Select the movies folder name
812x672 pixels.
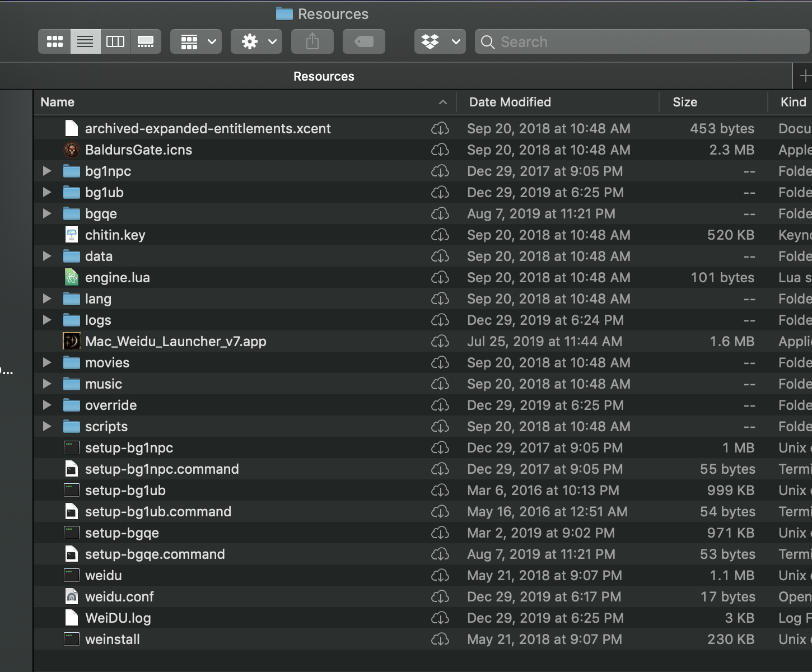[107, 362]
